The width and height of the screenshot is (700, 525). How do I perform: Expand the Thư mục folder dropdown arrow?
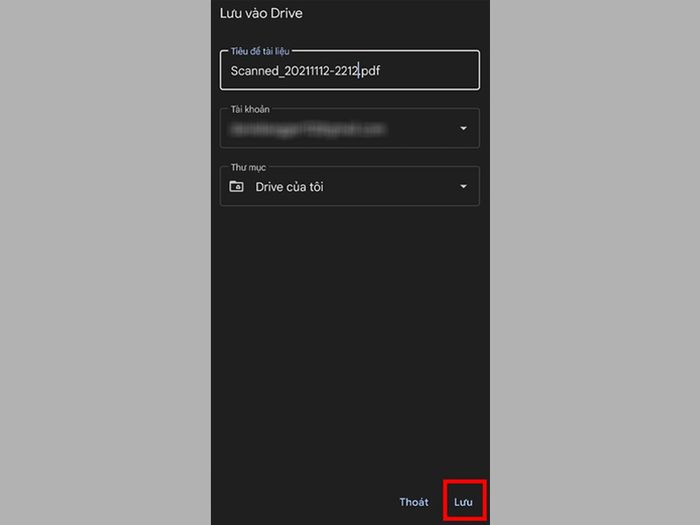tap(463, 187)
